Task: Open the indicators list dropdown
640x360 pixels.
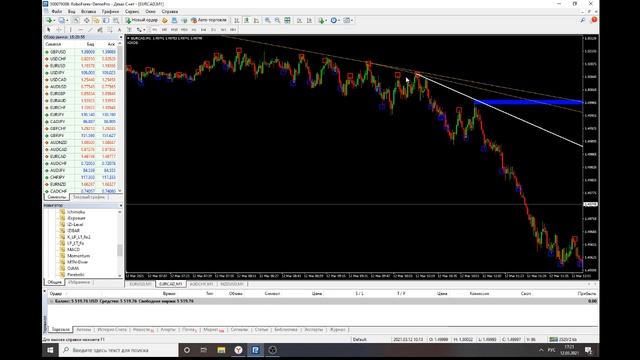Action: tap(326, 20)
